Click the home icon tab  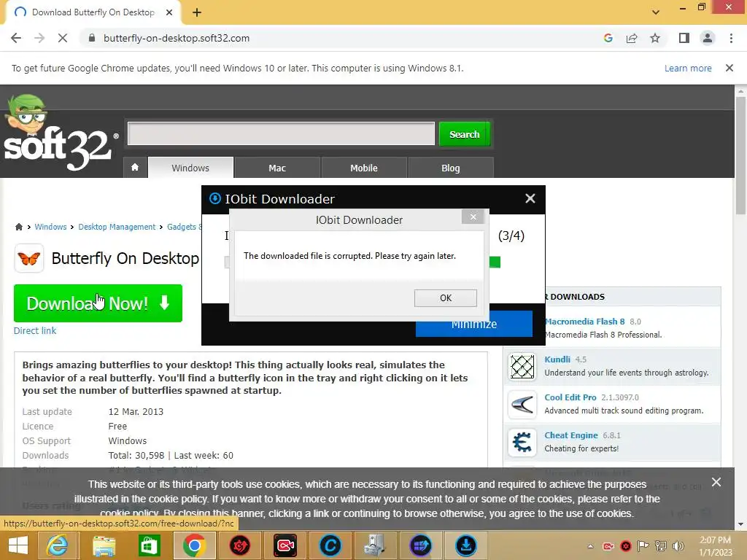coord(135,168)
